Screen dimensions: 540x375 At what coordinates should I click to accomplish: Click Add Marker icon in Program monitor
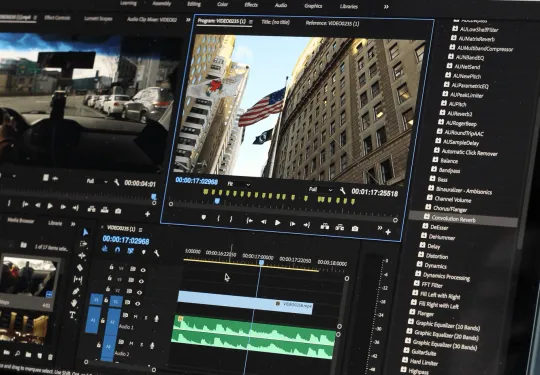[204, 217]
